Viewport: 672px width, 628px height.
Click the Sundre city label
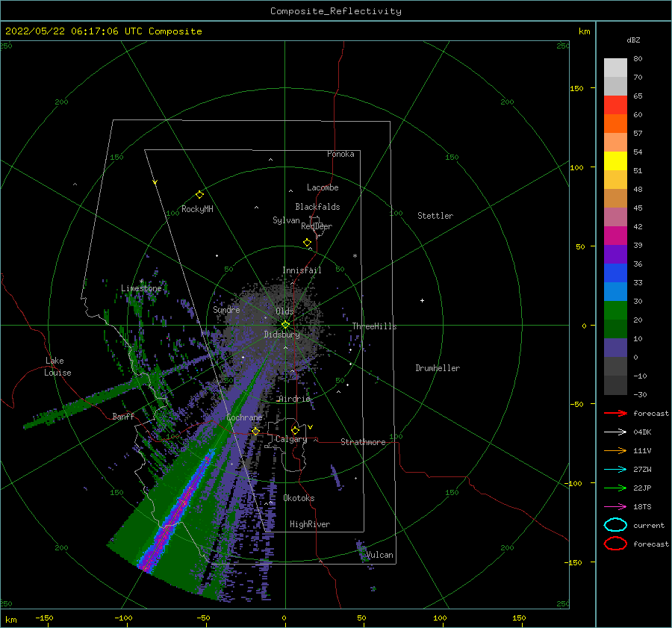coord(226,309)
